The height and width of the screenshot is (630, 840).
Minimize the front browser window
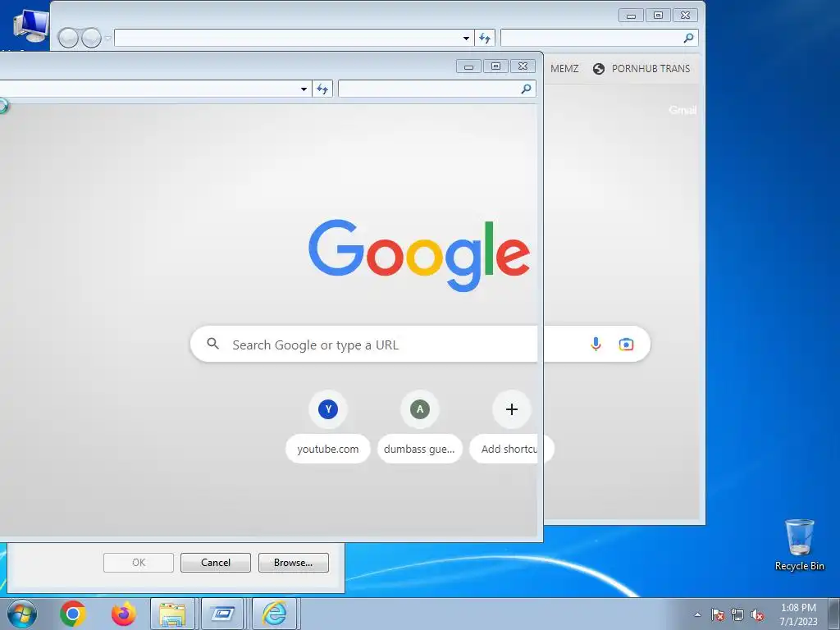tap(468, 66)
